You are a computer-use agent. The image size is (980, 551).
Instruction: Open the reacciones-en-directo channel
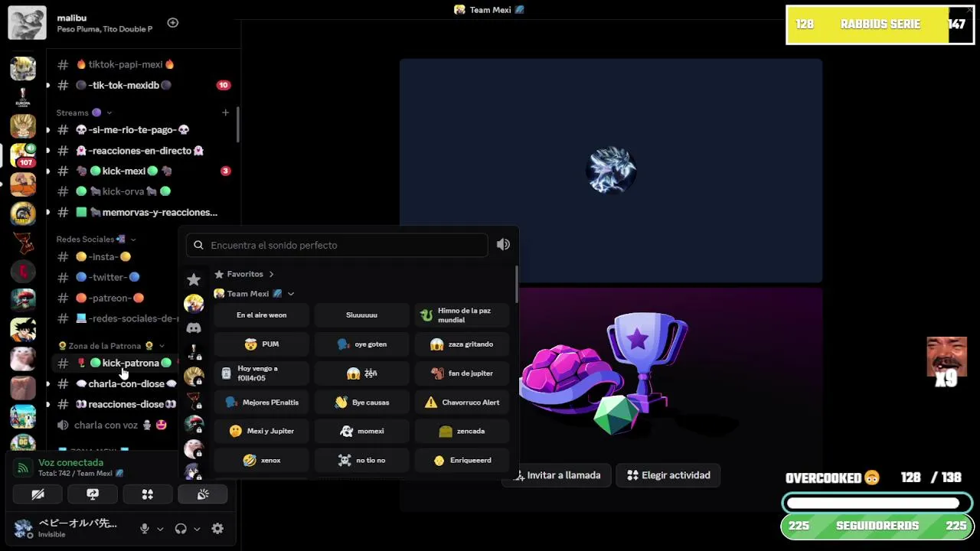[x=142, y=151]
